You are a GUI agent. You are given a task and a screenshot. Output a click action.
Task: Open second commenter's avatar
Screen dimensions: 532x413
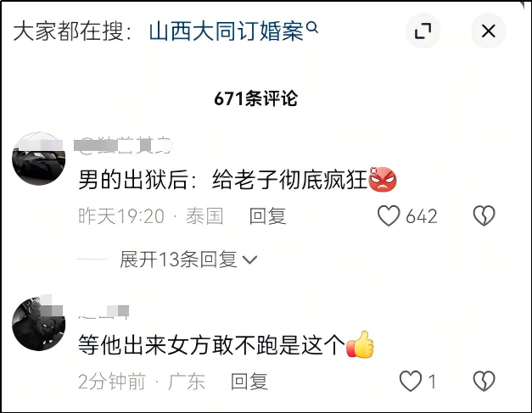click(39, 323)
